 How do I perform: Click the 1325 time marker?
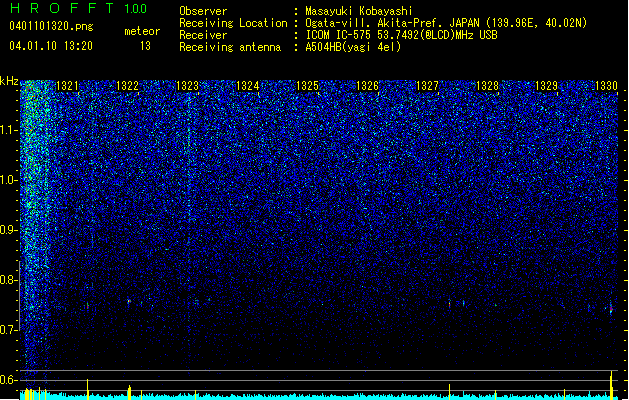[307, 86]
